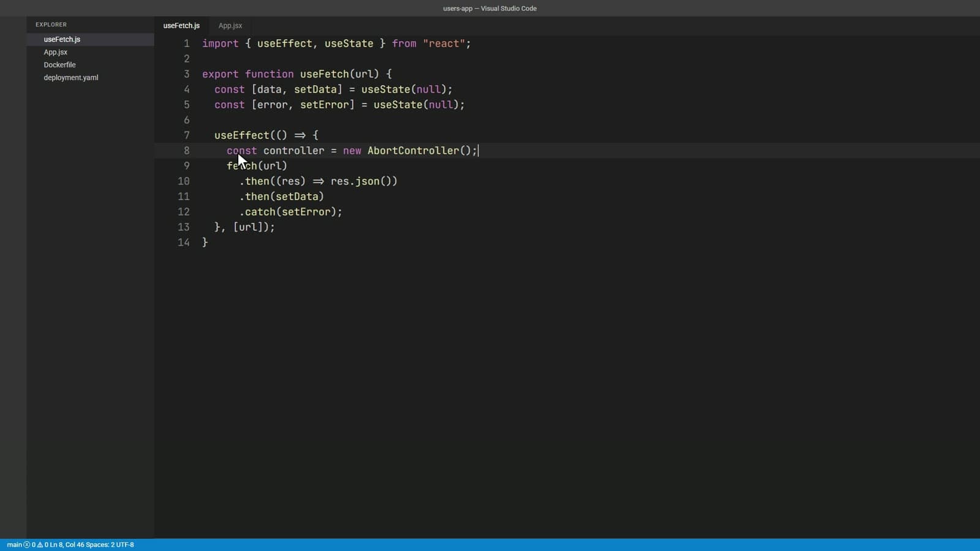Open App.jsx from the Explorer list
Viewport: 980px width, 551px height.
click(x=90, y=52)
